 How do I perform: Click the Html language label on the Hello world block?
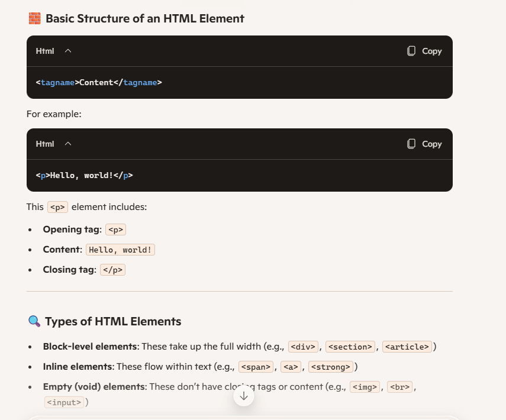45,144
